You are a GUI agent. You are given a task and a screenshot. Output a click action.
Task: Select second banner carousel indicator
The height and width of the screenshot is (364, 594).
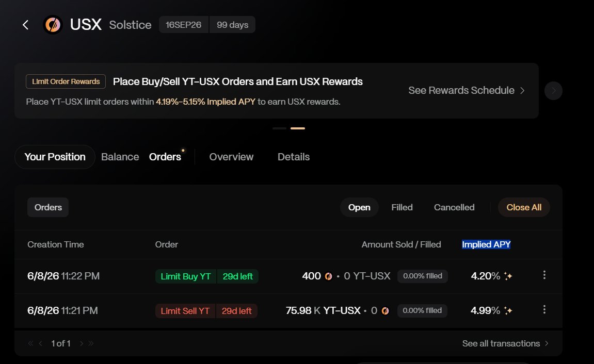[x=298, y=128]
